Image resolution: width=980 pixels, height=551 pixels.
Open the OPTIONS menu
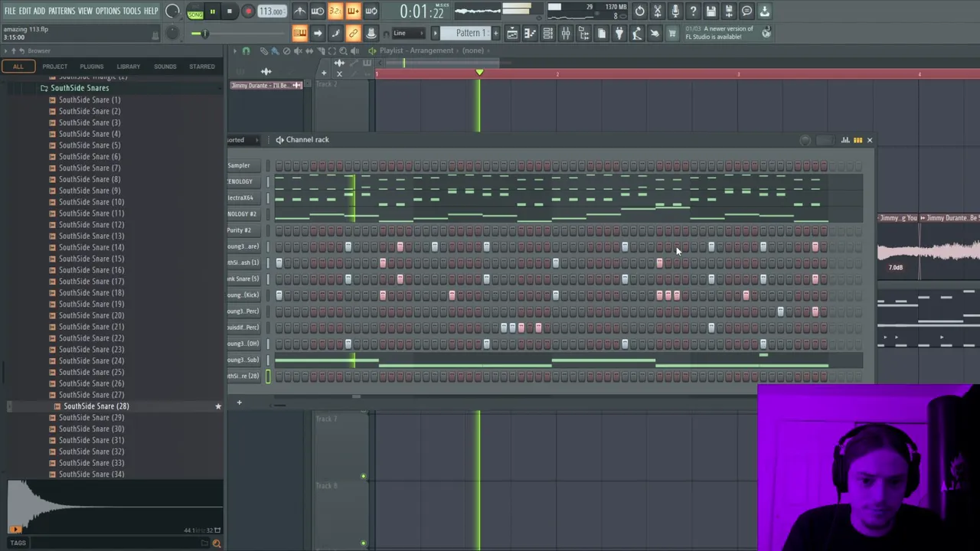pos(108,11)
